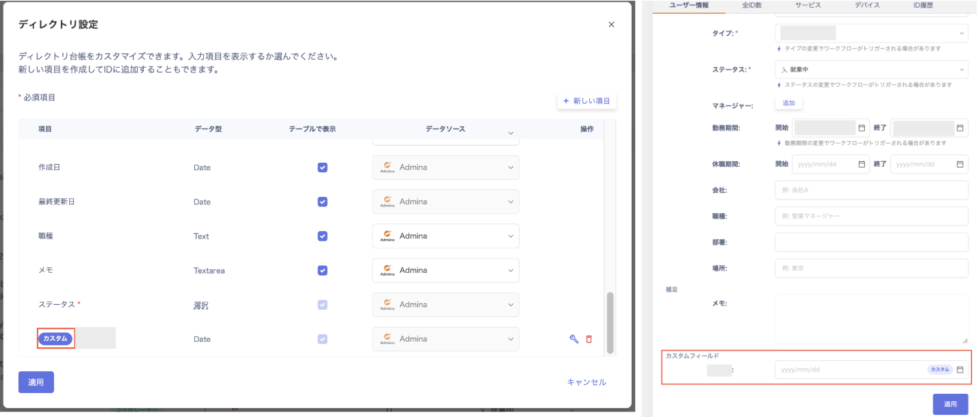Toggle テーブルで表示 checkbox for 最終更新日

tap(322, 202)
